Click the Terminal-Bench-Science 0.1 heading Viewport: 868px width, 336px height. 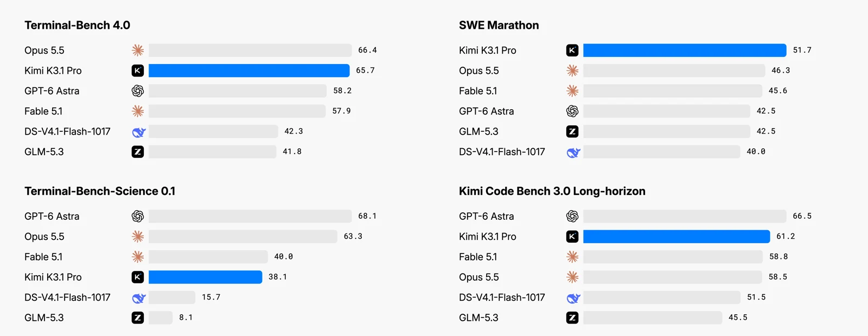click(100, 191)
